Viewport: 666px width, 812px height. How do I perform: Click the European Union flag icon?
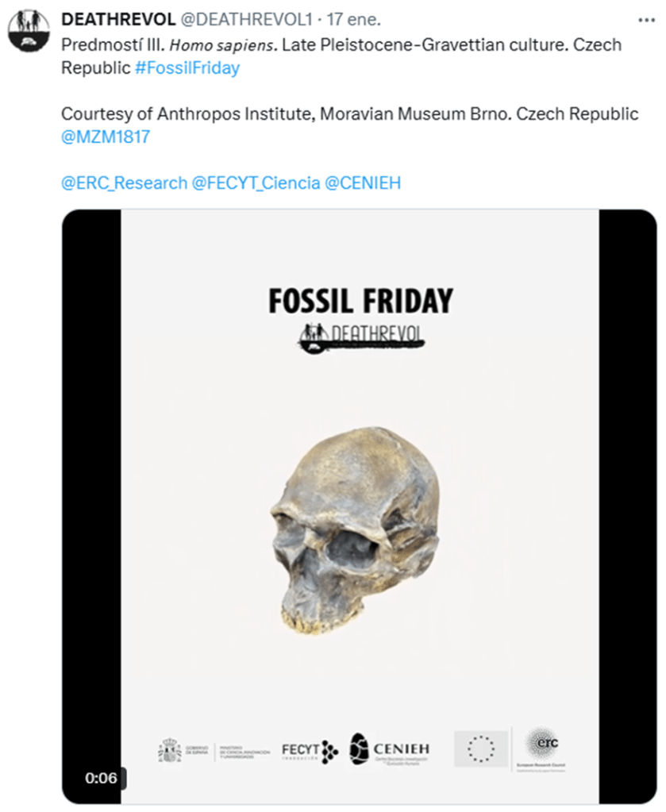tap(480, 749)
